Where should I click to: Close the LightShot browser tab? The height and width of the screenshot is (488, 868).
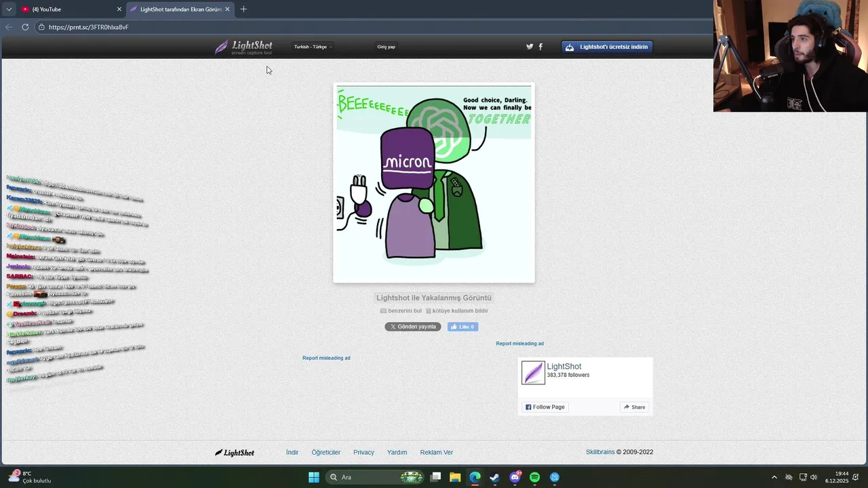[227, 9]
